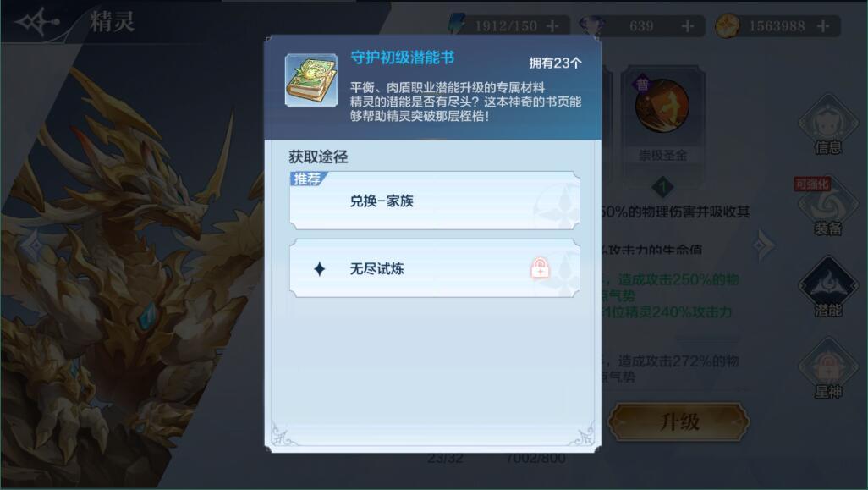The width and height of the screenshot is (868, 490).
Task: Click the 守护初级潜能书 book icon
Action: pos(311,80)
